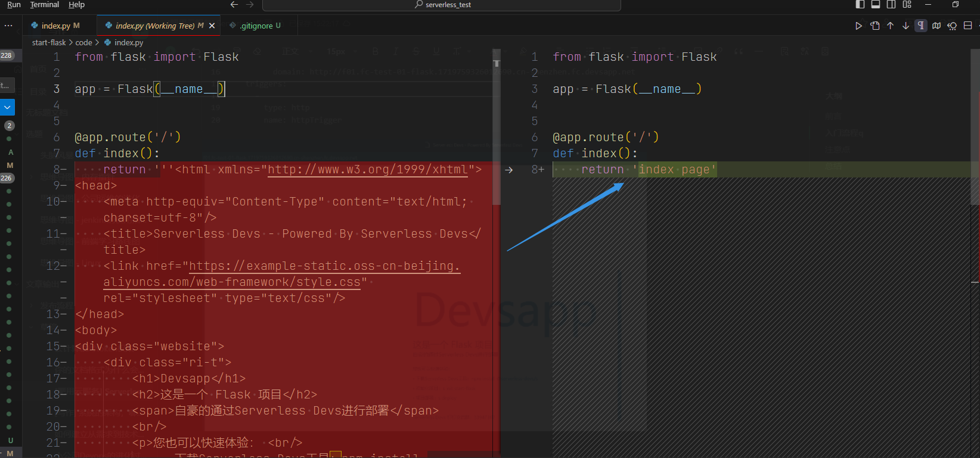Viewport: 980px width, 458px height.
Task: Open the Help menu
Action: (x=76, y=5)
